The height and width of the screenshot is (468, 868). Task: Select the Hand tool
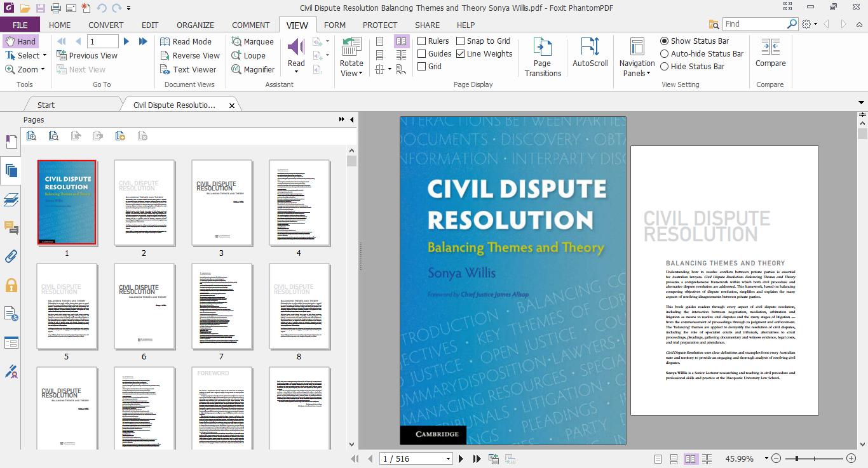point(20,41)
